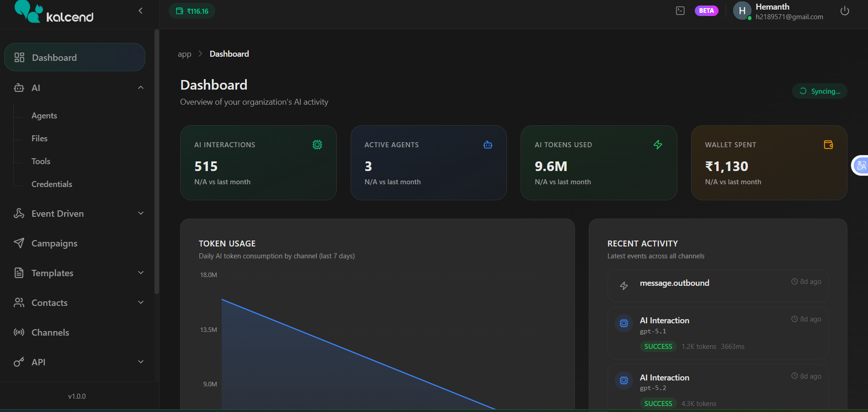Click the sidebar vertical scrollbar

[x=157, y=161]
